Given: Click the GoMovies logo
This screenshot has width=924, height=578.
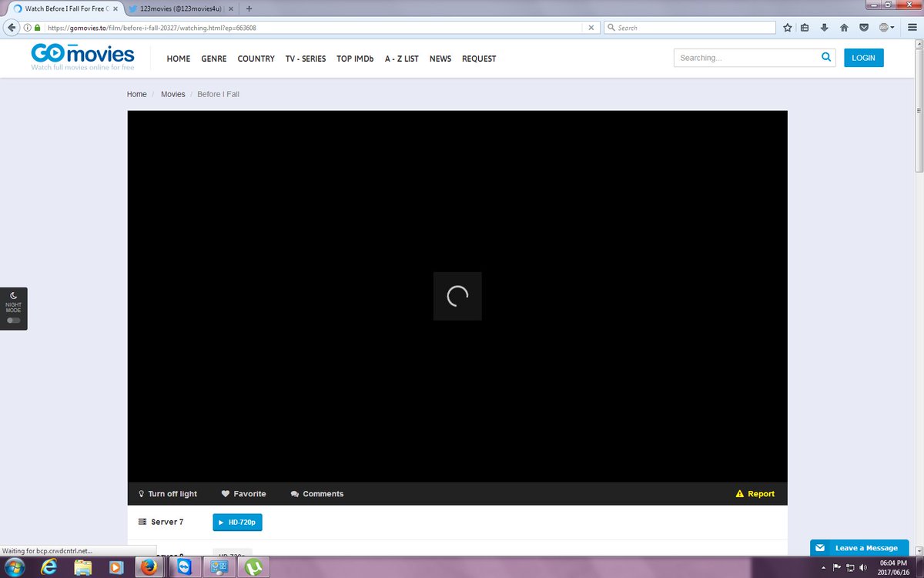Looking at the screenshot, I should pyautogui.click(x=82, y=57).
